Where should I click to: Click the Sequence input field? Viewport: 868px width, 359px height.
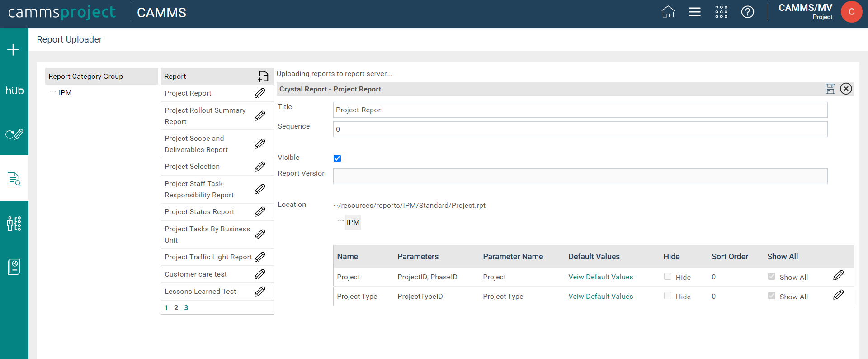(x=580, y=129)
